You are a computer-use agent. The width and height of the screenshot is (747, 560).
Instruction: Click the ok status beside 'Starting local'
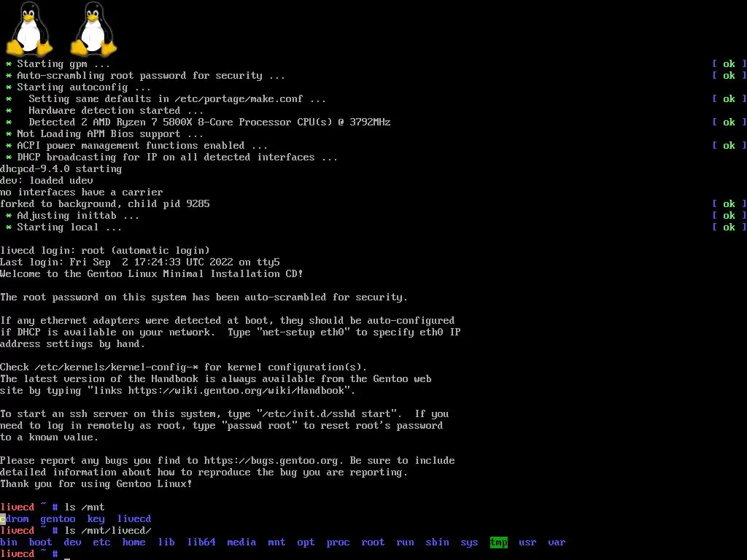tap(729, 227)
